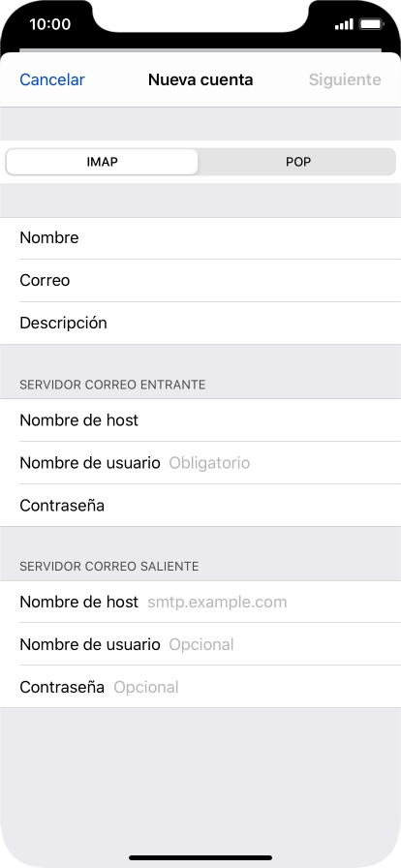The height and width of the screenshot is (868, 401).
Task: Focus the Nombre field
Action: 200,238
